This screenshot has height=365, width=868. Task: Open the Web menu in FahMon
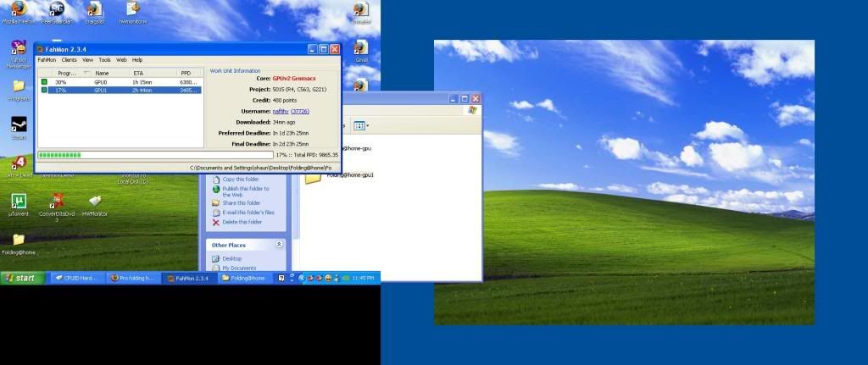[121, 60]
